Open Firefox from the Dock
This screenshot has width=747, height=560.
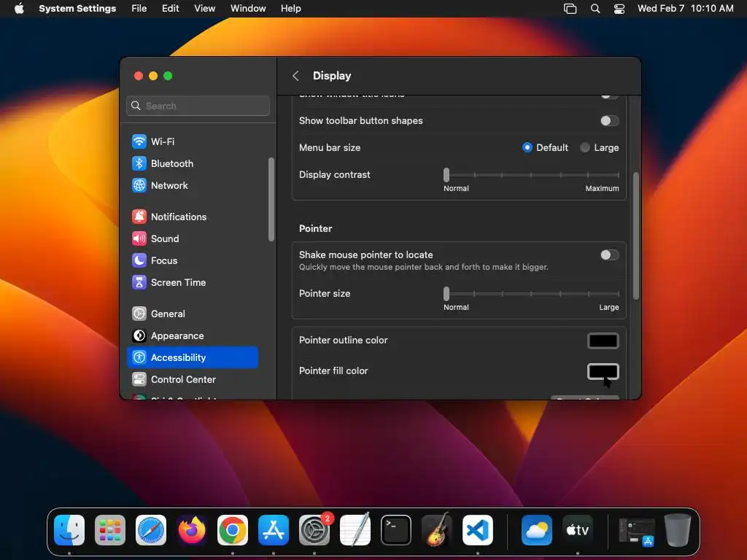click(x=192, y=530)
